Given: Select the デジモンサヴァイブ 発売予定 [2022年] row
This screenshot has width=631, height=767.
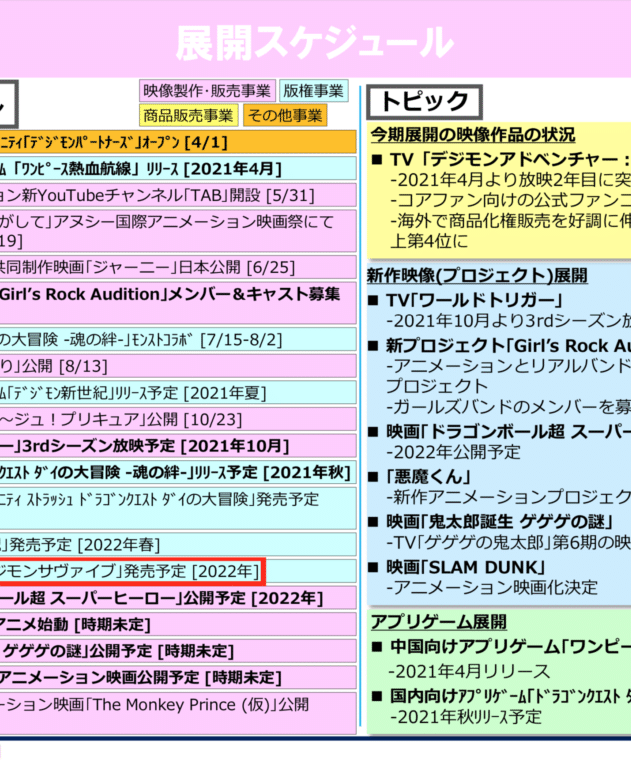Looking at the screenshot, I should pyautogui.click(x=178, y=571).
